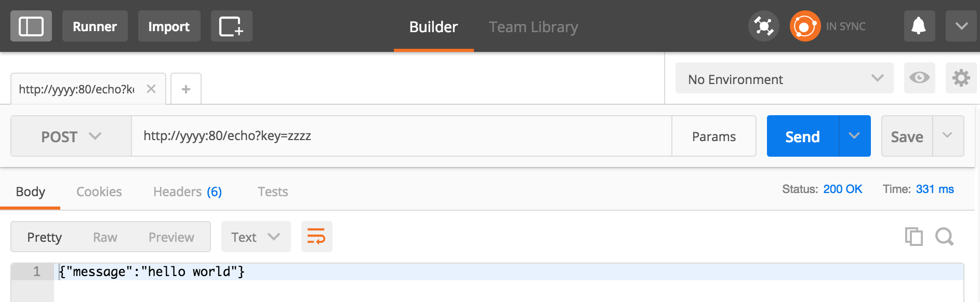Click the request URL field
This screenshot has height=302, width=980.
pyautogui.click(x=402, y=136)
